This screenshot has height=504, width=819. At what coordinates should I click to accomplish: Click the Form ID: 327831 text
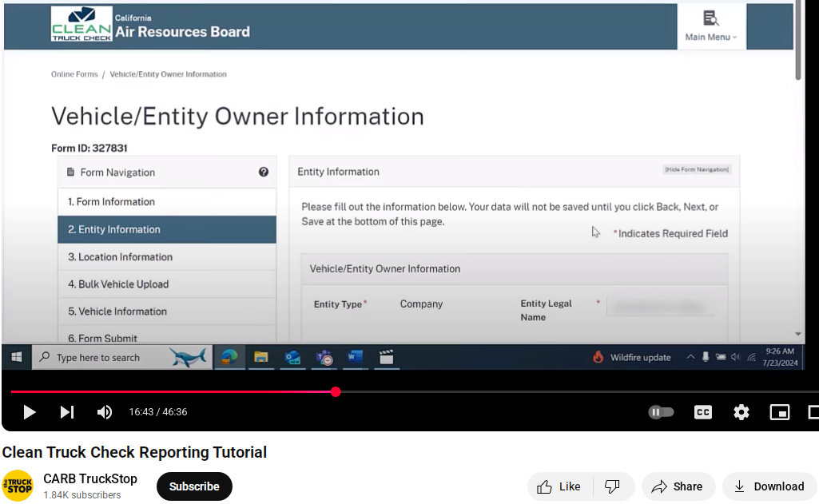coord(89,149)
